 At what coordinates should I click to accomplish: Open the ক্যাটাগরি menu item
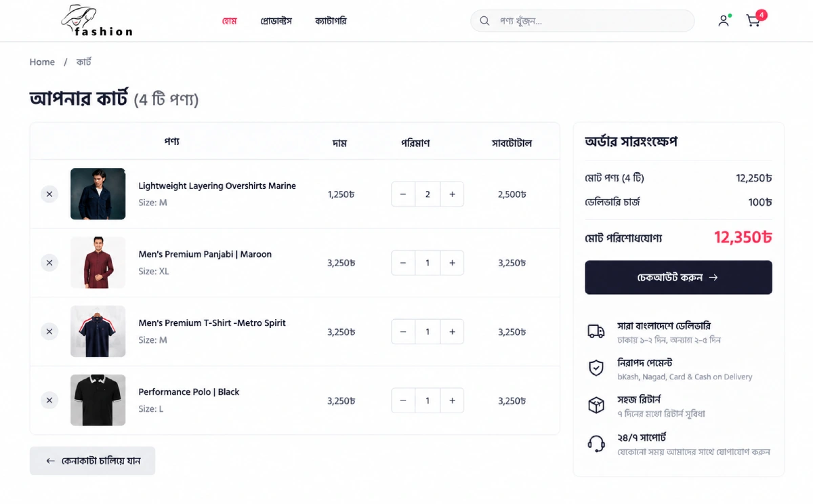coord(331,21)
